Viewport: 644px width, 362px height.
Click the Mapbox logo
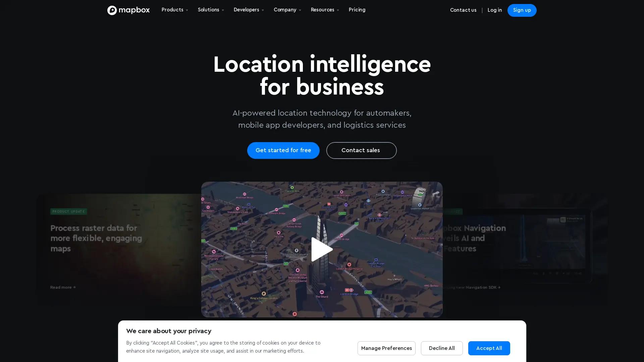coord(128,10)
